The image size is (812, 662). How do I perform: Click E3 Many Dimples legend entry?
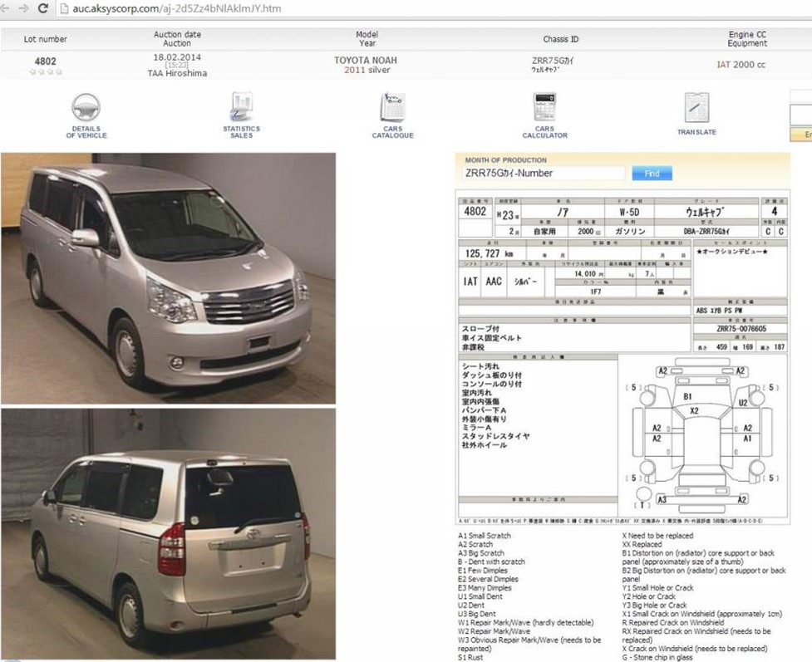click(x=485, y=588)
